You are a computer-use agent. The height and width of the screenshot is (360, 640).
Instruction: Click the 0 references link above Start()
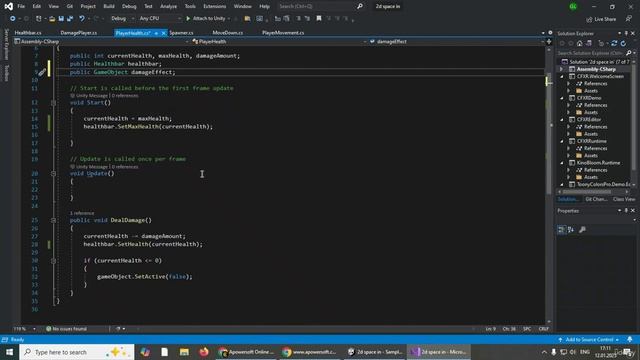[125, 96]
